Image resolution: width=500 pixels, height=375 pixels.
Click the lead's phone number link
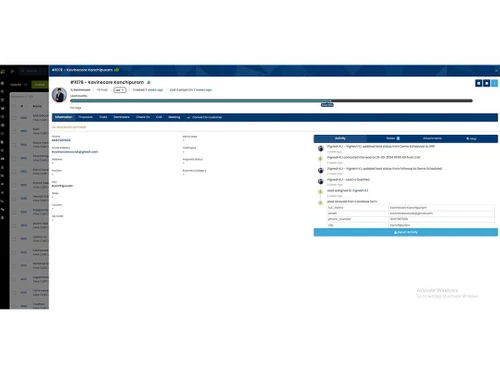61,140
